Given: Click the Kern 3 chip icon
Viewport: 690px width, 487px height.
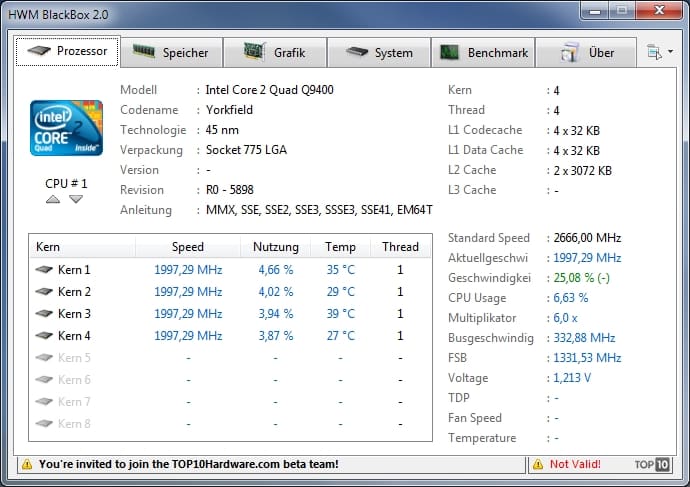Looking at the screenshot, I should (44, 313).
